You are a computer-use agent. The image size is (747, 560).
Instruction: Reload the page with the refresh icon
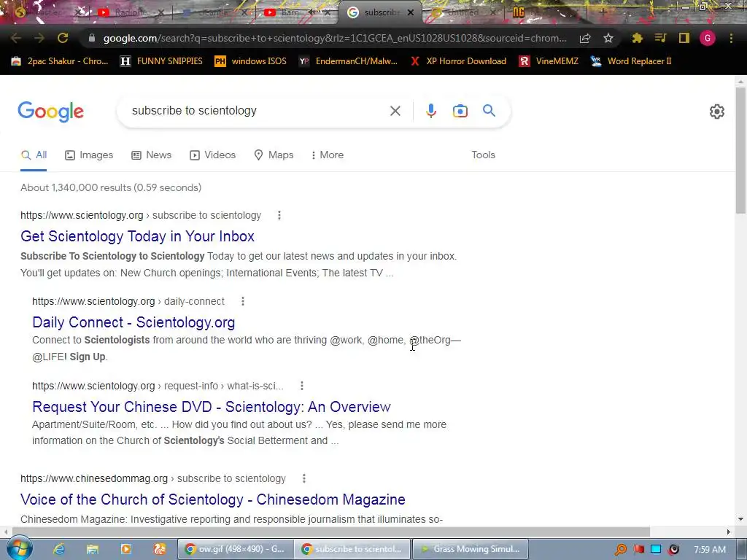click(63, 38)
